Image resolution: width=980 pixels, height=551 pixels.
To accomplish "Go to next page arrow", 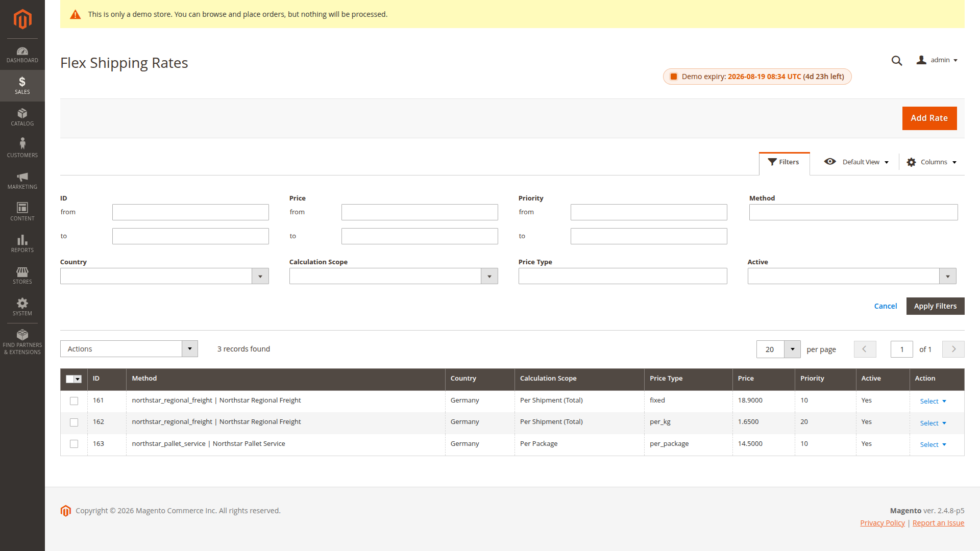I will pos(953,349).
